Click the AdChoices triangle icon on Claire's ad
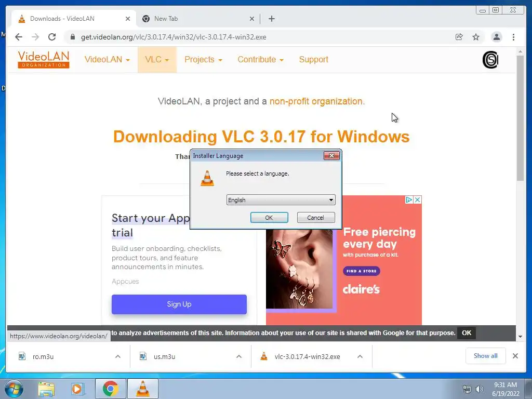532x399 pixels. 409,200
